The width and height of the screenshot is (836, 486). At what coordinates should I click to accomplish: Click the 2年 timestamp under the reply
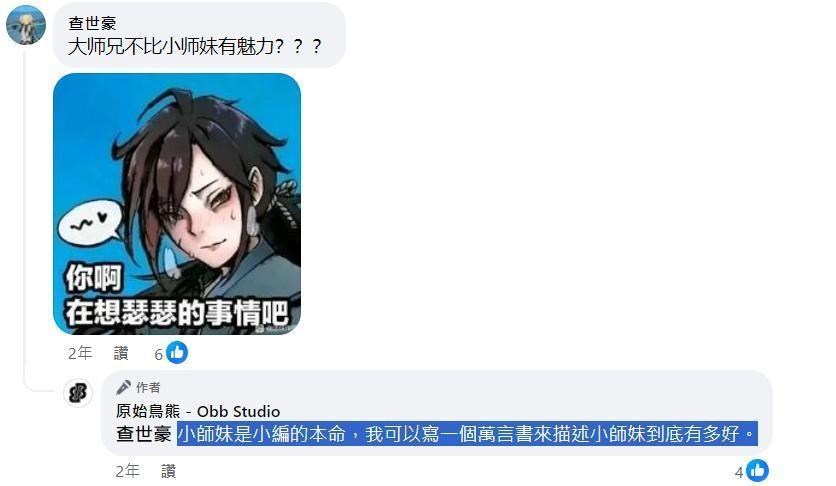[127, 471]
